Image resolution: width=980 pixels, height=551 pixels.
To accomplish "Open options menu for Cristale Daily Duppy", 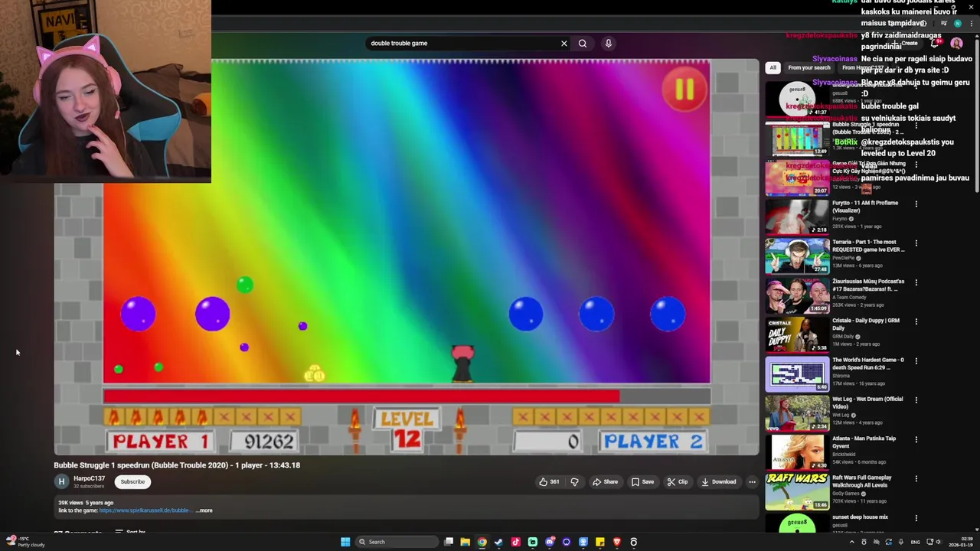I will (916, 321).
